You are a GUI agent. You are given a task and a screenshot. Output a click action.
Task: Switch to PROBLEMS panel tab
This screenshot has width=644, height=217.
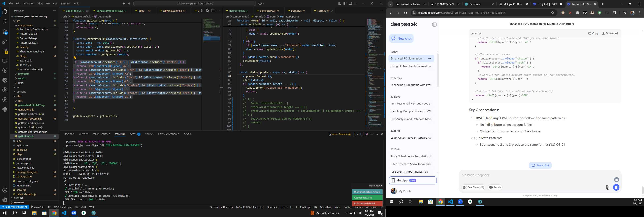pos(69,134)
